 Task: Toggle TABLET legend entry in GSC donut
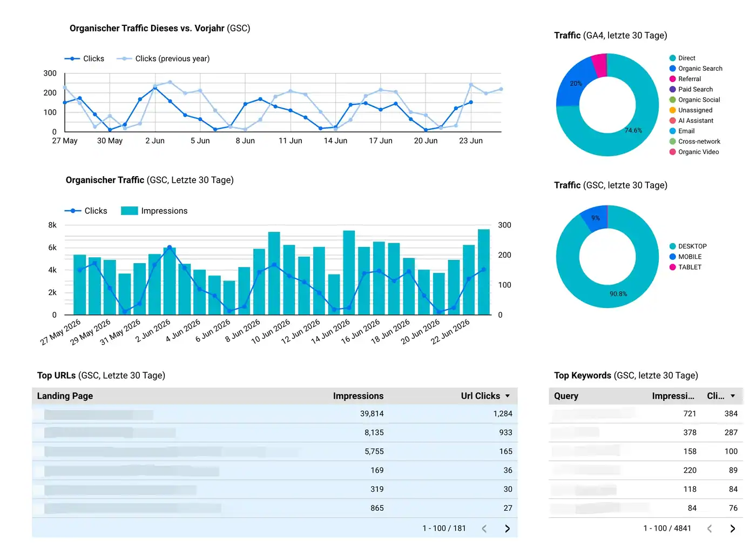tap(685, 267)
